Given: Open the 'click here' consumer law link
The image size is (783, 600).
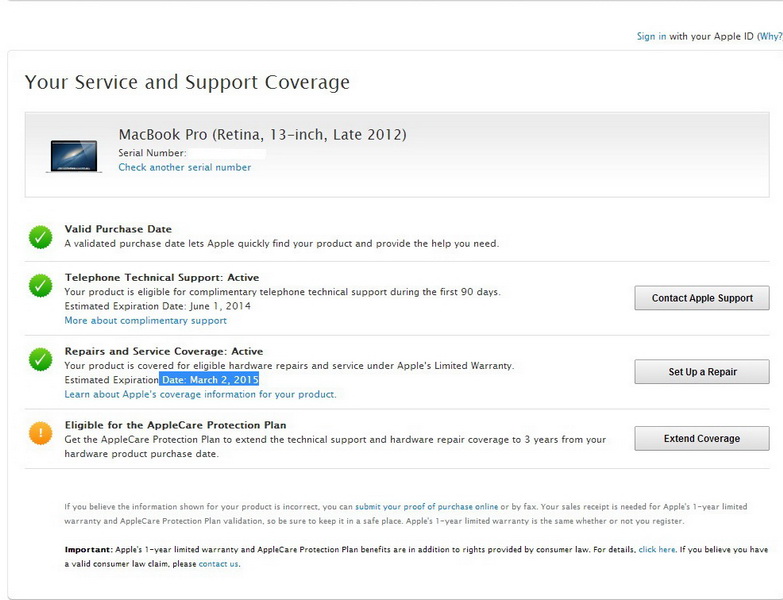Looking at the screenshot, I should [657, 550].
